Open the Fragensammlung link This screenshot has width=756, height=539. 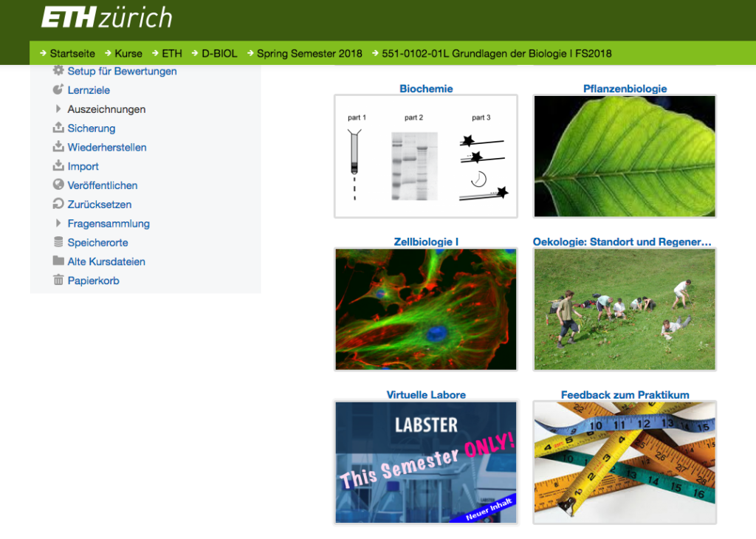click(109, 224)
